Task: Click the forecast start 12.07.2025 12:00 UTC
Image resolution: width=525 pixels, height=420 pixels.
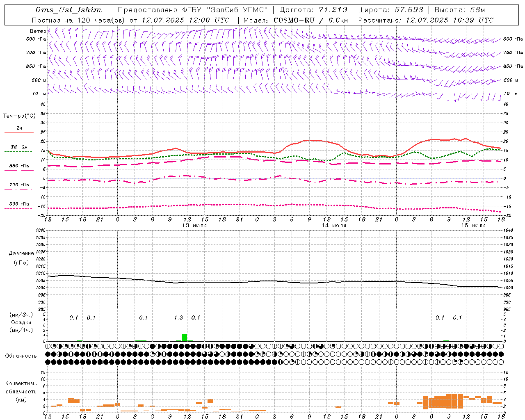Action: pos(185,20)
